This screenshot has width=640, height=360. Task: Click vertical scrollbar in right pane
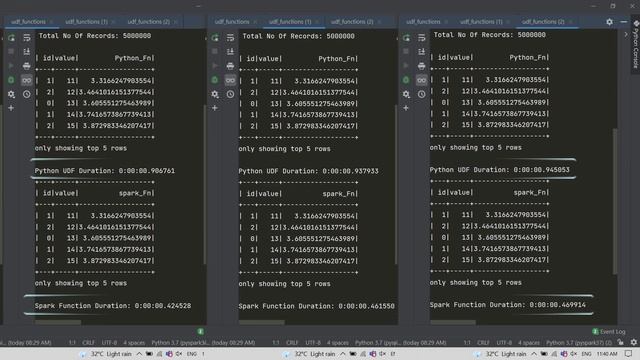[615, 201]
